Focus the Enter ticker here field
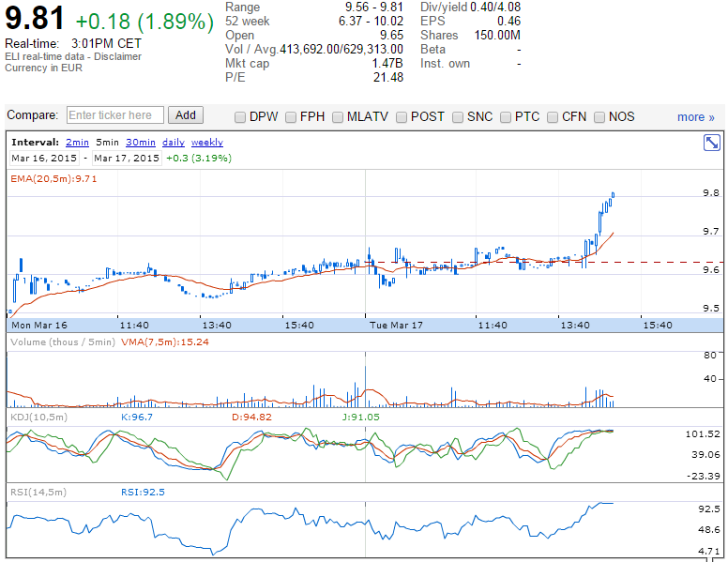728x562 pixels. pos(115,115)
